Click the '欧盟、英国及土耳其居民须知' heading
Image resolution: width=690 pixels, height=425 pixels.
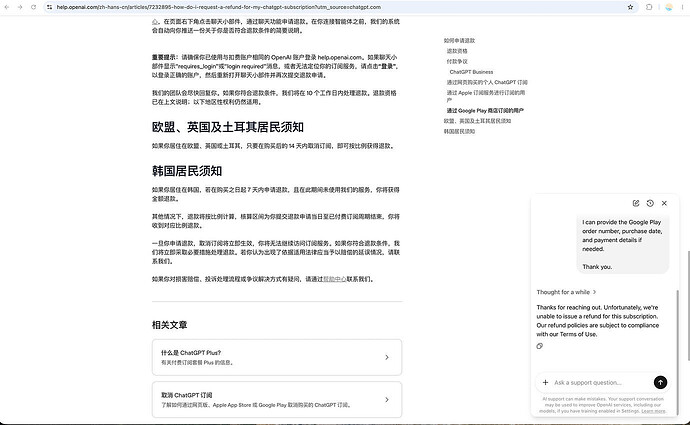click(228, 127)
